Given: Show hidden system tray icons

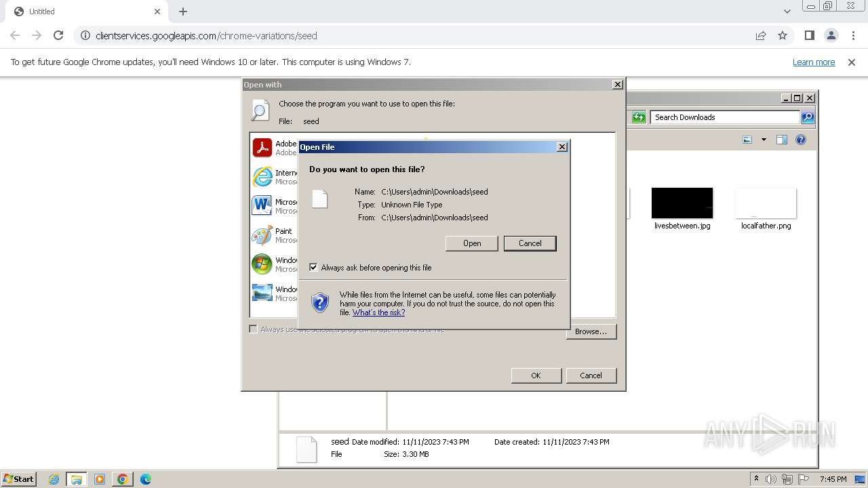Looking at the screenshot, I should point(757,479).
